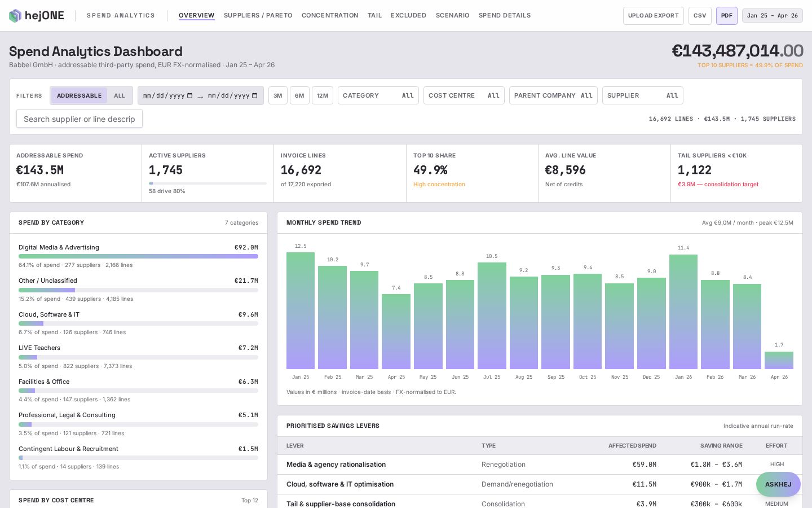
Task: Open the Tail tab
Action: [x=375, y=15]
